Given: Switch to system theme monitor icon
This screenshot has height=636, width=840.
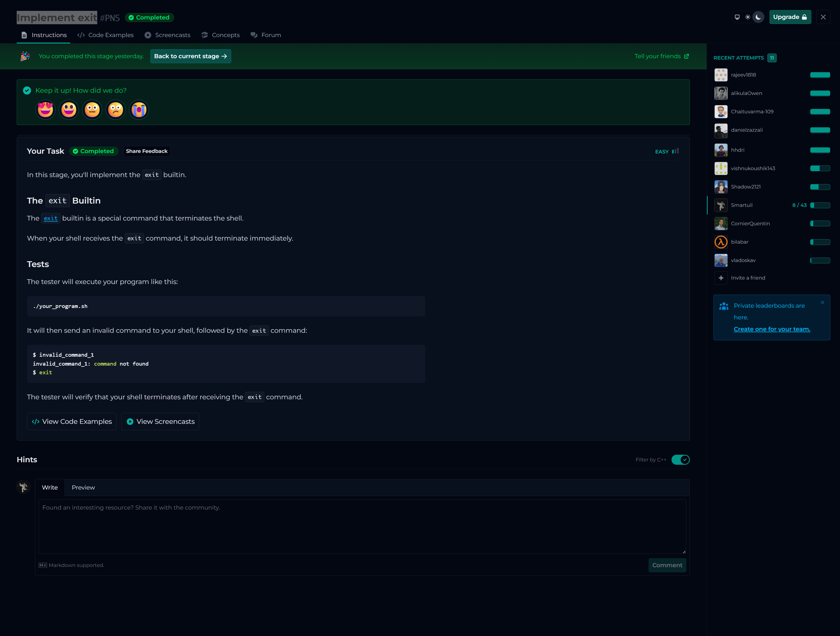Looking at the screenshot, I should (x=737, y=17).
